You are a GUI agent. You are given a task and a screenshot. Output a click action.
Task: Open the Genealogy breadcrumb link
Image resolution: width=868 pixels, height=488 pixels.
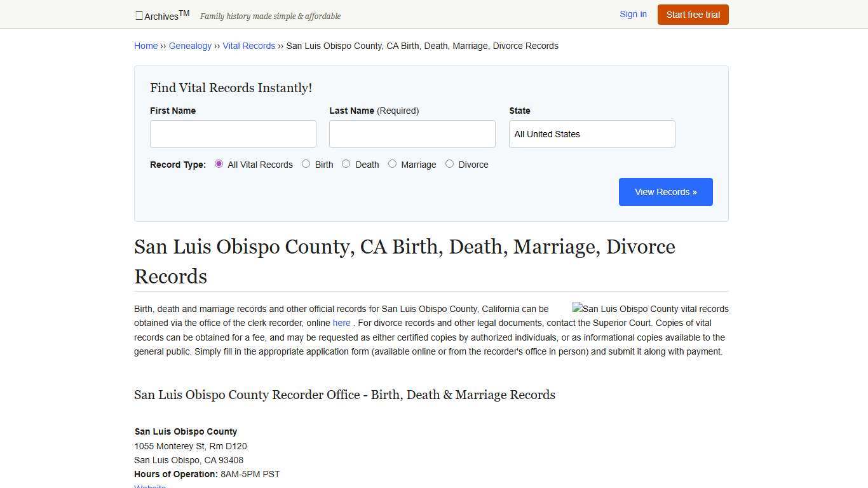(x=190, y=45)
